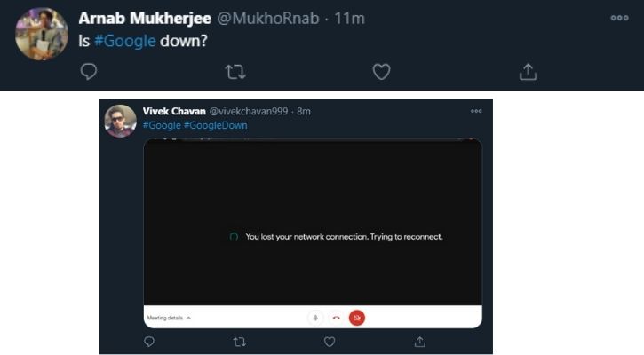The image size is (644, 355).
Task: Turn on camera with red video button
Action: 356,317
